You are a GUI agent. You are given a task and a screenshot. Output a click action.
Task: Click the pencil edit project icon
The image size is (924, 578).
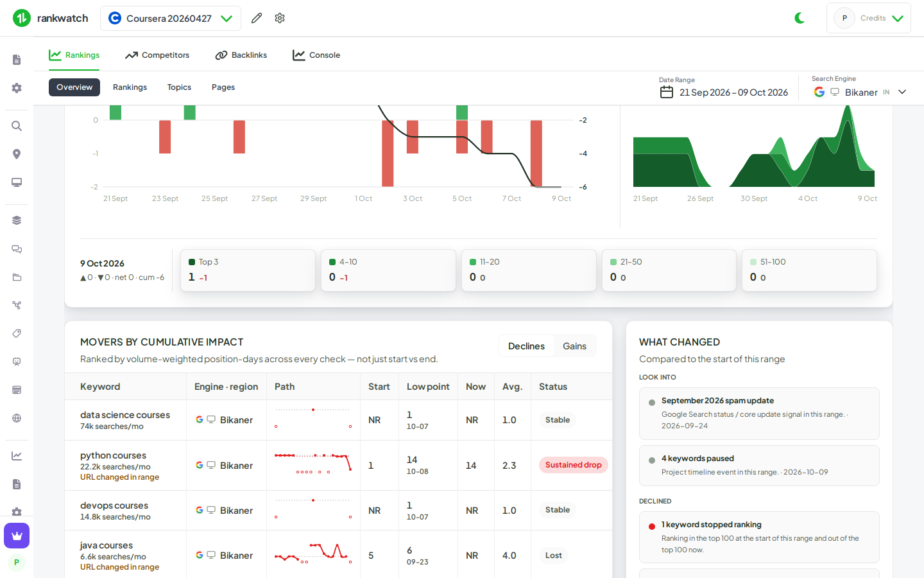click(257, 18)
